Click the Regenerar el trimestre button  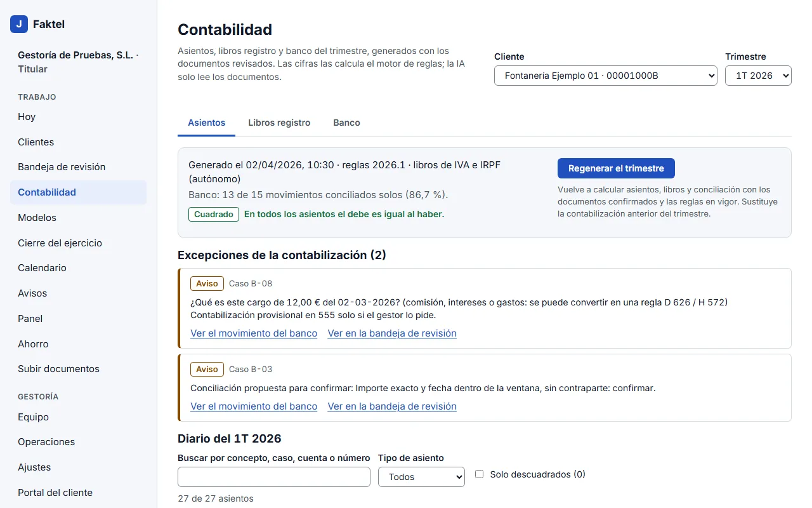click(x=616, y=168)
